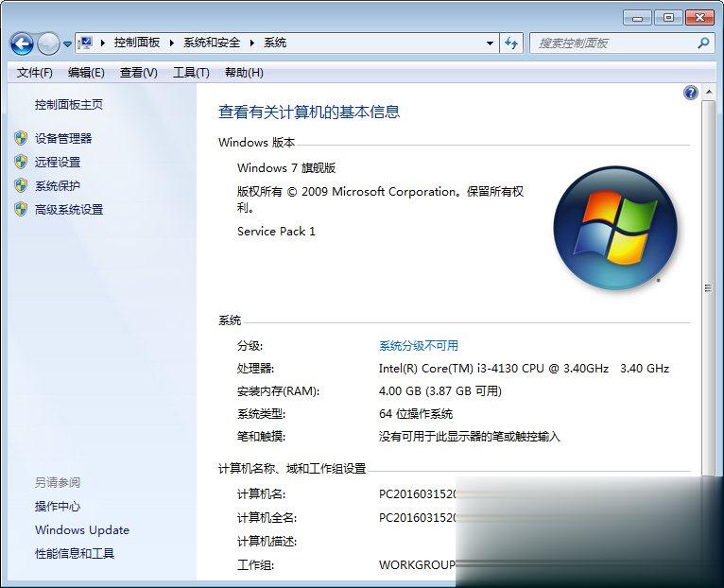Click the '4.00 GB (3.87 GB 可用)' value
This screenshot has height=588, width=724.
tap(440, 391)
